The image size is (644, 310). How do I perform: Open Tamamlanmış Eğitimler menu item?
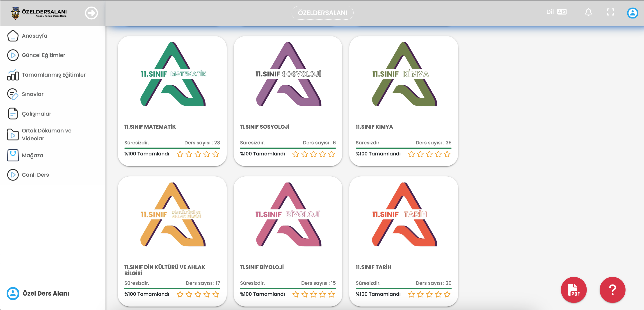(x=53, y=75)
